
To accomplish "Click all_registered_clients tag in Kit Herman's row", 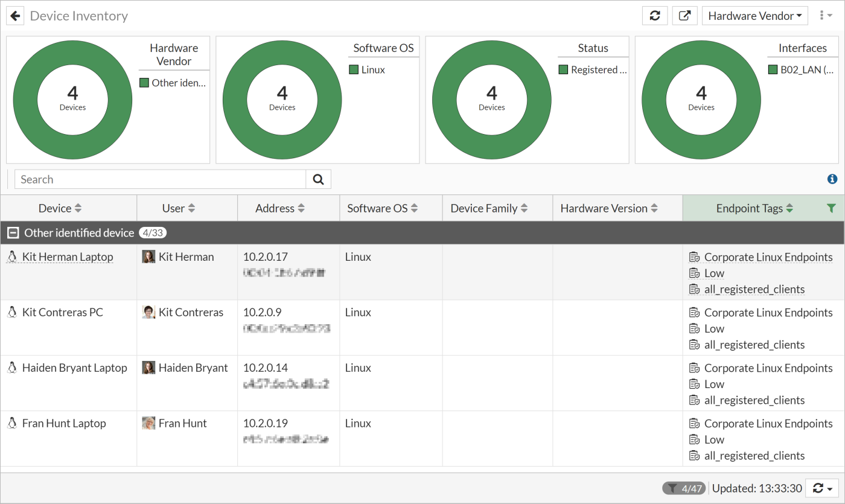I will click(x=754, y=290).
